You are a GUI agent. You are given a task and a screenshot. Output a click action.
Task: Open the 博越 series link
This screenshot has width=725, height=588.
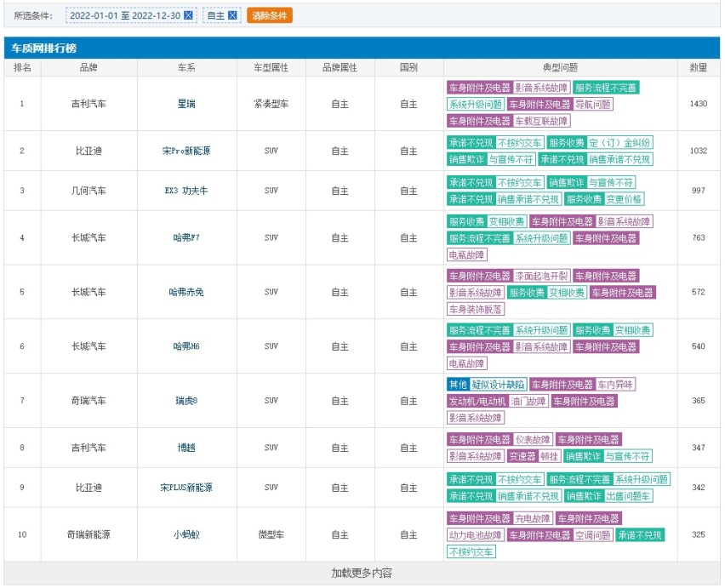tap(186, 448)
